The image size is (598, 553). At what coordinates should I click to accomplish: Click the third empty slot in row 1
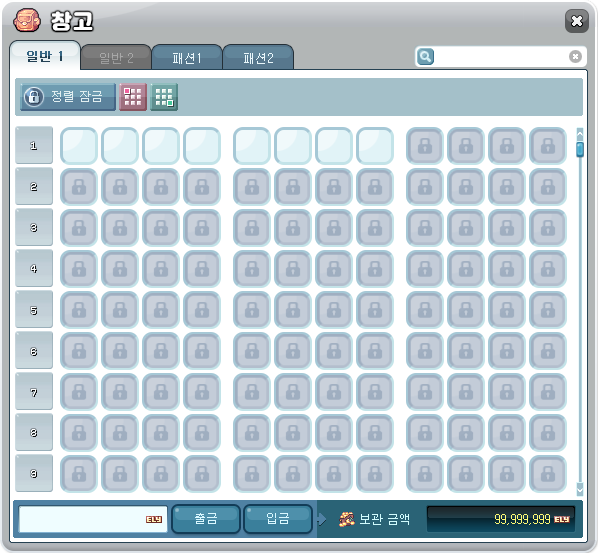161,146
